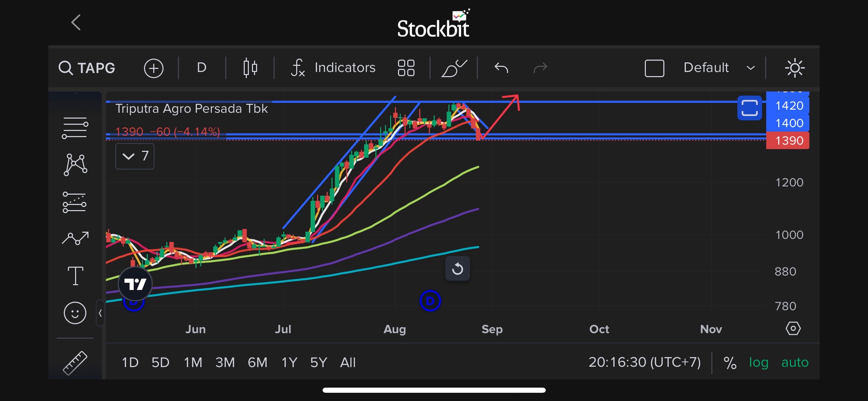
Task: Reset chart view with the circular arrow button
Action: pos(457,268)
